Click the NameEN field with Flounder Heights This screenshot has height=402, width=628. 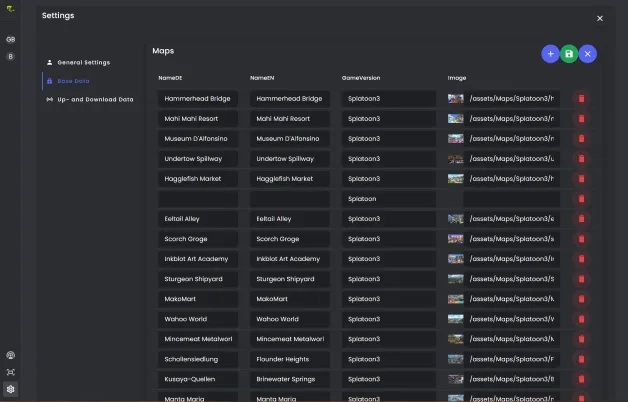(289, 359)
